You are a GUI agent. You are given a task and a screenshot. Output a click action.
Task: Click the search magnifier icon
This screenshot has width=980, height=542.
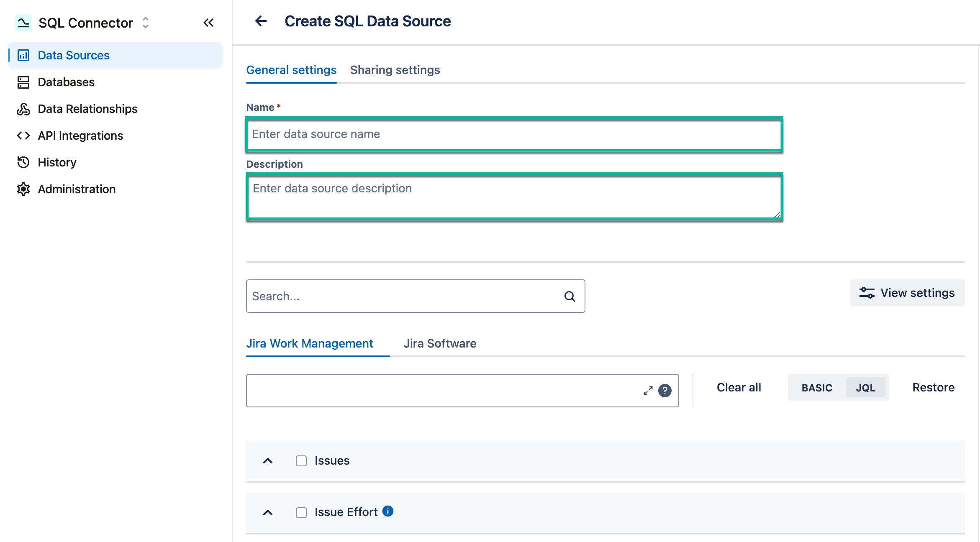569,296
